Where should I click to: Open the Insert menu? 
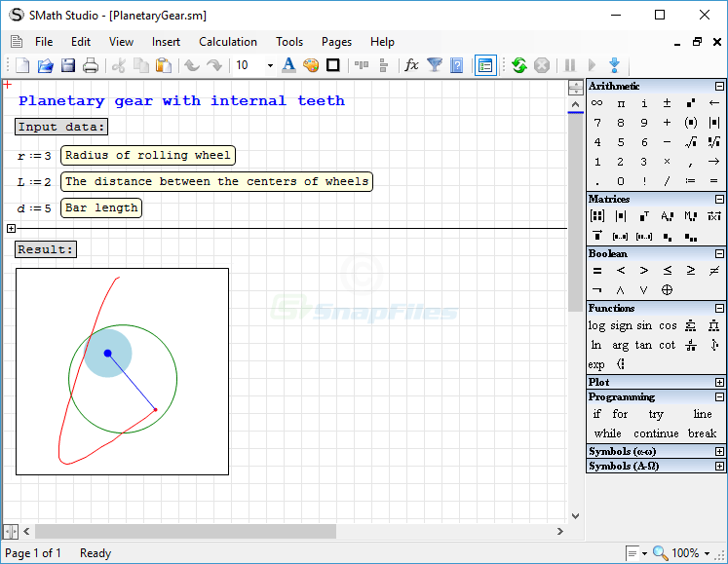pyautogui.click(x=166, y=42)
